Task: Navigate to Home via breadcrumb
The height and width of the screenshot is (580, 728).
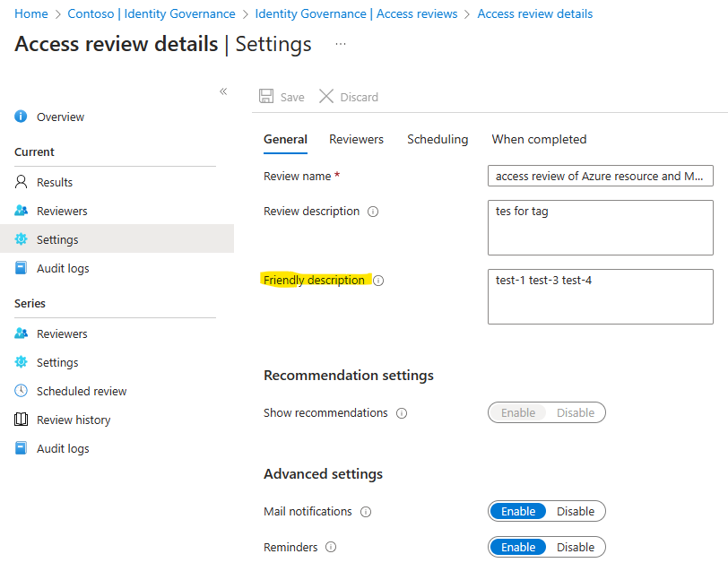Action: click(31, 13)
